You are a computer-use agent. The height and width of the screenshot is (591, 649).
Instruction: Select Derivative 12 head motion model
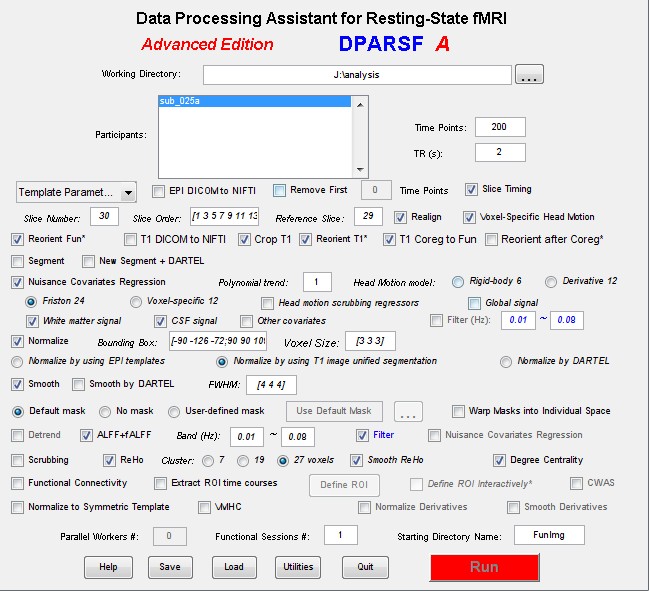click(x=550, y=282)
